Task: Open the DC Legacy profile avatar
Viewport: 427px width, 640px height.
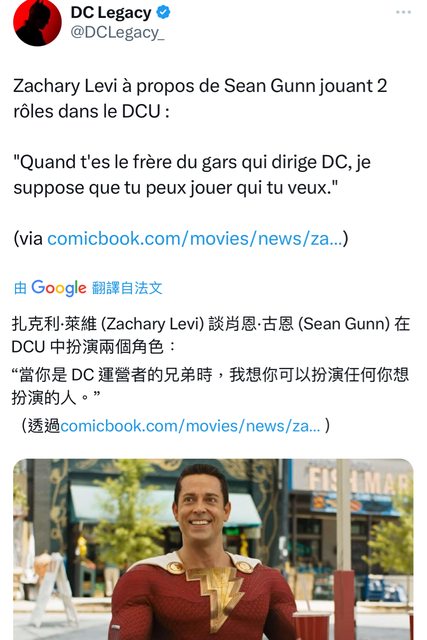Action: pos(37,22)
